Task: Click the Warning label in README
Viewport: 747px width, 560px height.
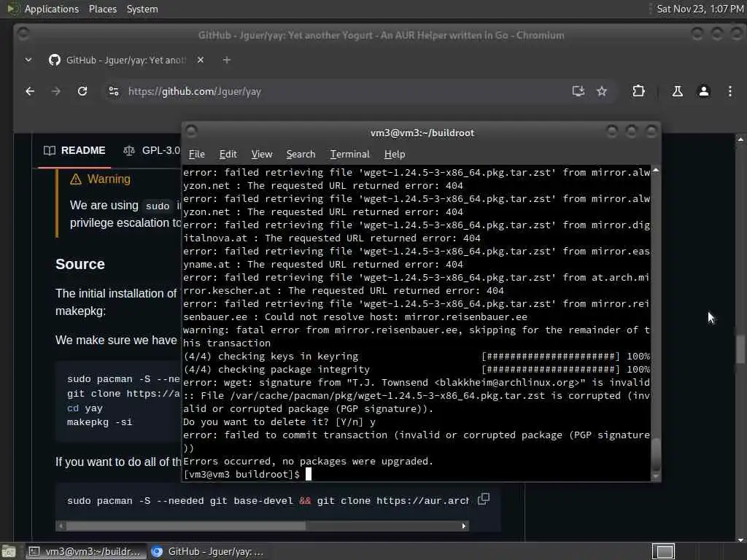Action: point(109,179)
